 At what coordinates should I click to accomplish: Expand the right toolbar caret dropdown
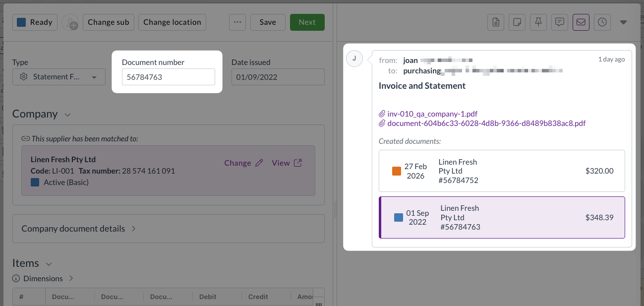point(624,22)
